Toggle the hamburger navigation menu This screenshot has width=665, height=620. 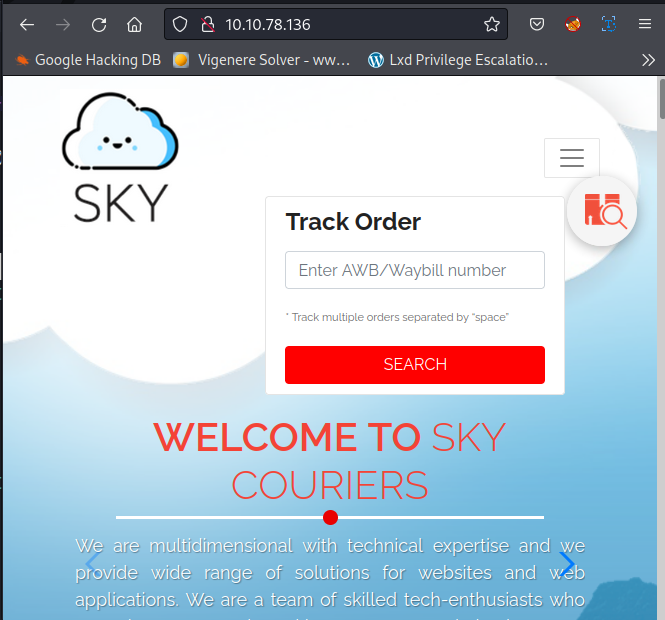(571, 158)
